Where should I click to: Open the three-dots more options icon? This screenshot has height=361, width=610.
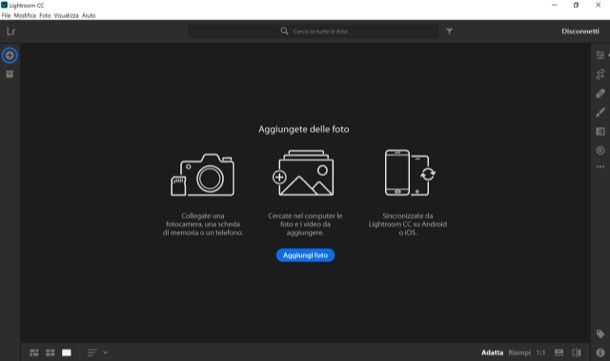600,166
